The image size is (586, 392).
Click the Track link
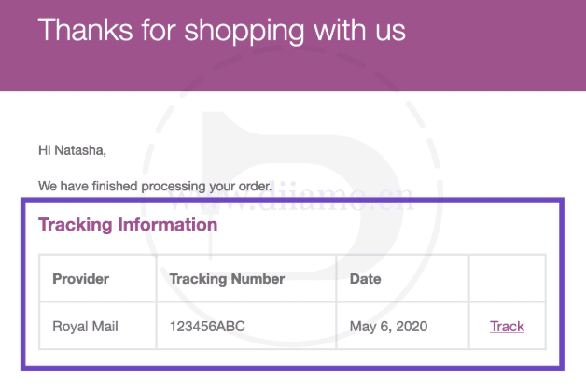pyautogui.click(x=507, y=327)
